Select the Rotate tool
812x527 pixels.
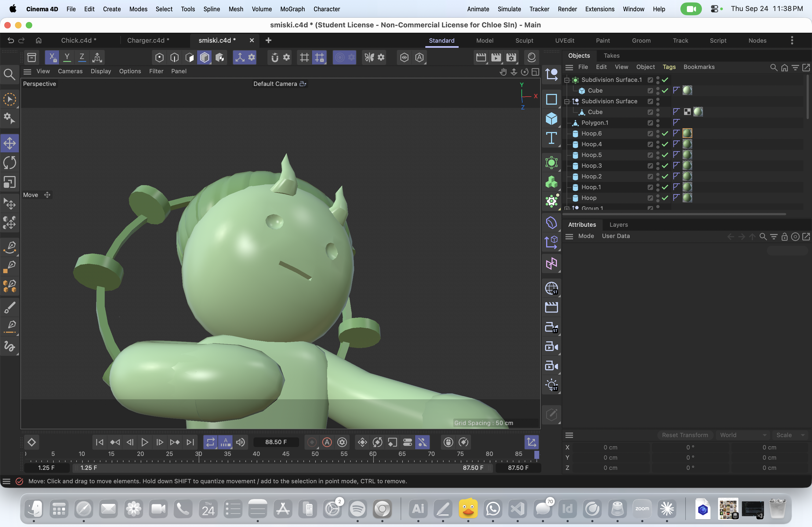coord(10,163)
